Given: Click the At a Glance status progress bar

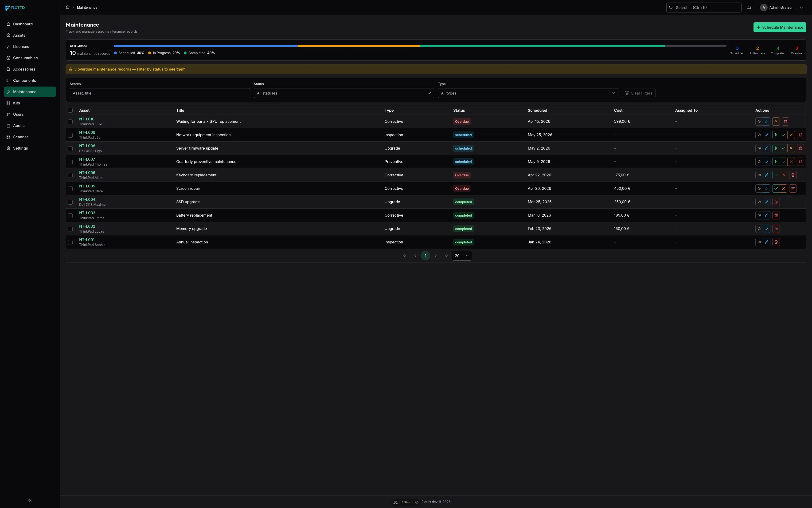Looking at the screenshot, I should tap(420, 46).
